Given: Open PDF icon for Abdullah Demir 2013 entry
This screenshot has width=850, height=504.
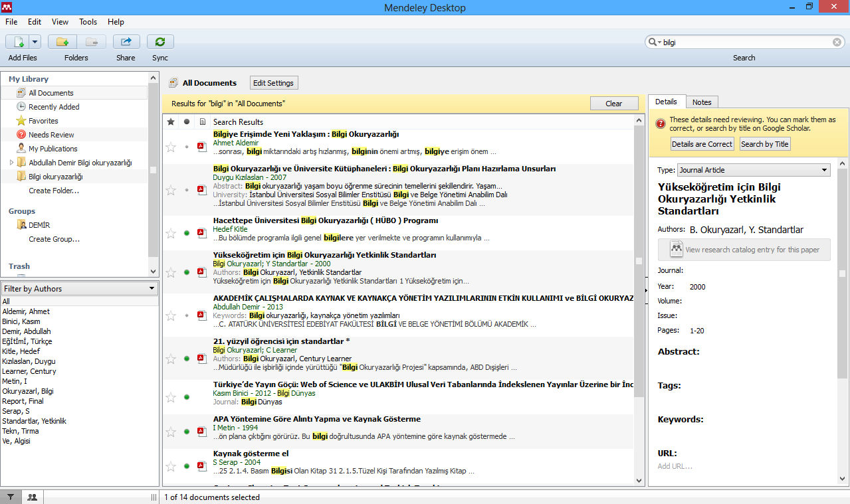Looking at the screenshot, I should (x=202, y=315).
